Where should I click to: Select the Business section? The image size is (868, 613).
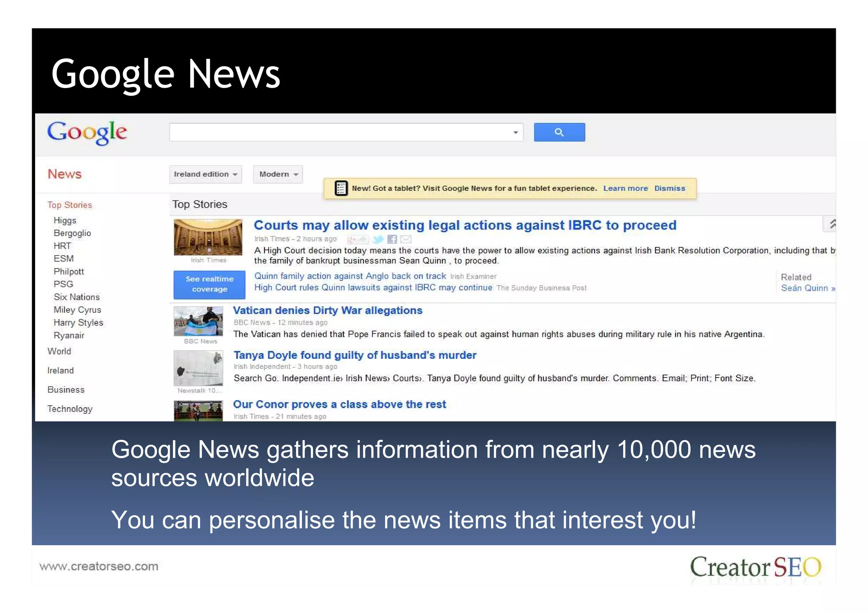66,390
